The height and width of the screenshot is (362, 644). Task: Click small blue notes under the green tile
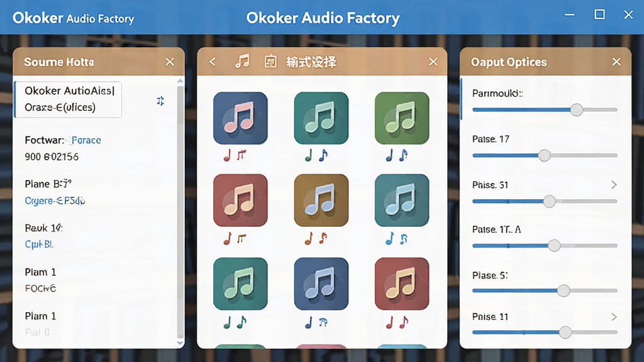pyautogui.click(x=396, y=155)
